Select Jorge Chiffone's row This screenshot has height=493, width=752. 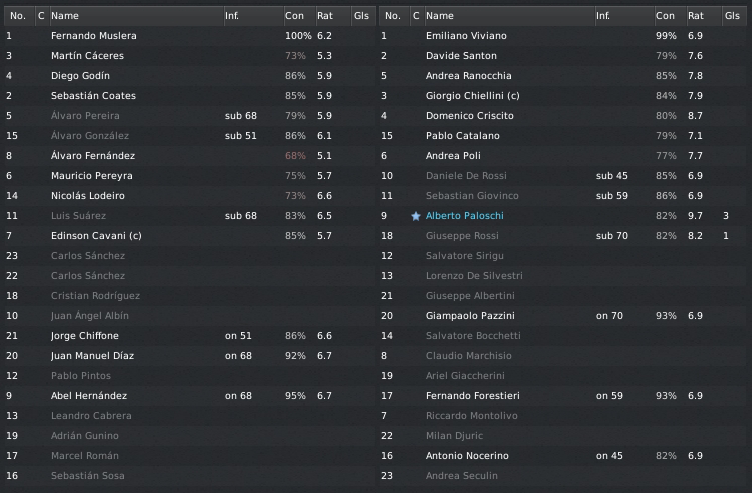pyautogui.click(x=85, y=336)
